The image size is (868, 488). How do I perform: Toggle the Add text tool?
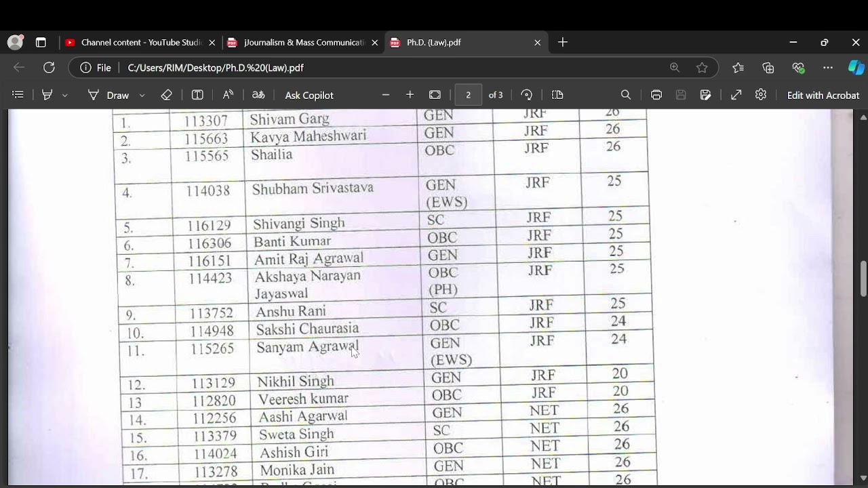(197, 95)
